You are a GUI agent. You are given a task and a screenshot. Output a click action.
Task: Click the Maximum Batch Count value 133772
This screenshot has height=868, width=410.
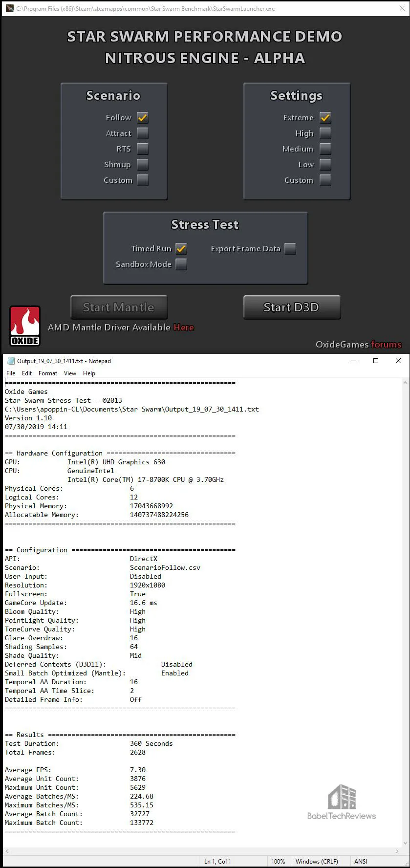pos(142,823)
